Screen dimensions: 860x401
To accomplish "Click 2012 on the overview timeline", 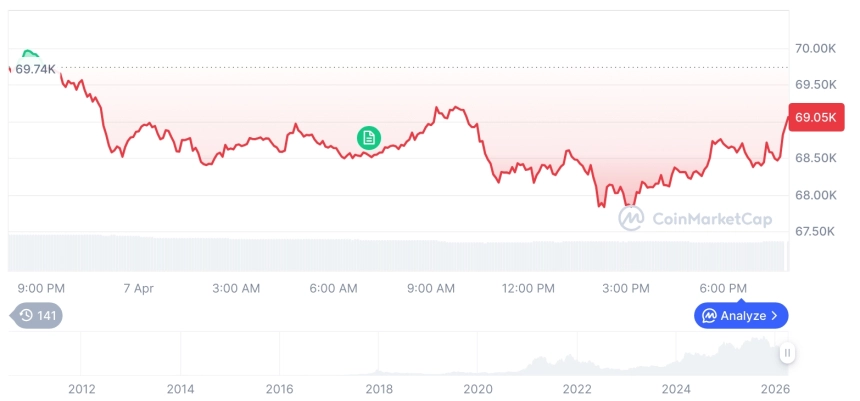I will coord(81,388).
